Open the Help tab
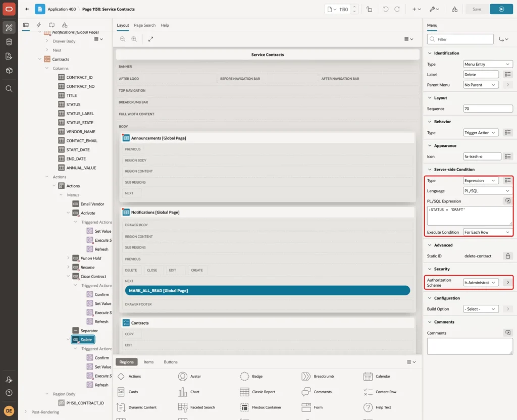 pyautogui.click(x=165, y=25)
